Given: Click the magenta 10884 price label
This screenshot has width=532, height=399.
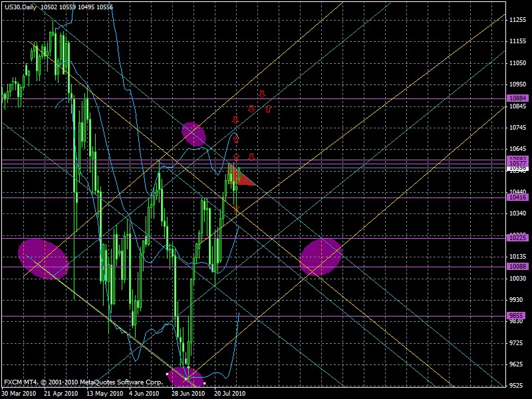Looking at the screenshot, I should tap(518, 98).
